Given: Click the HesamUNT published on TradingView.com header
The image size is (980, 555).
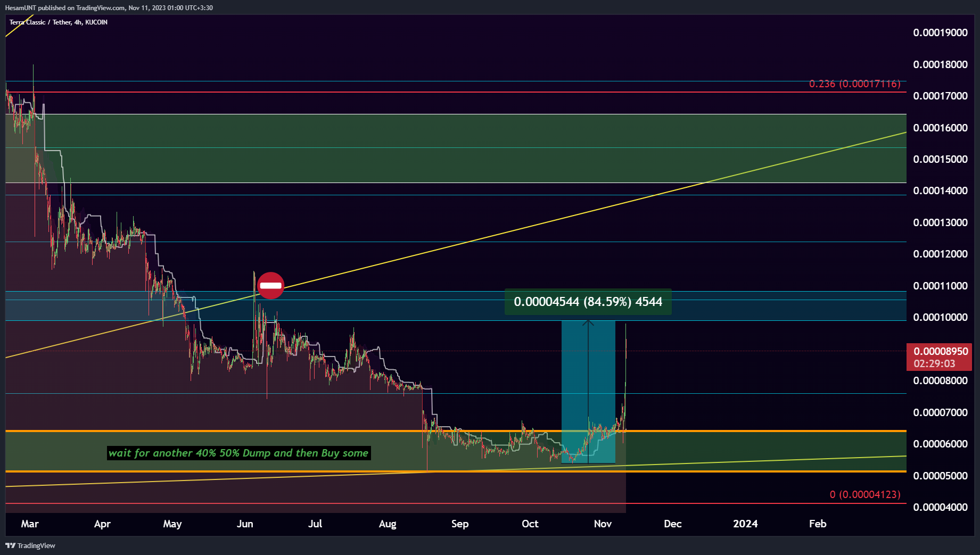Looking at the screenshot, I should [109, 7].
